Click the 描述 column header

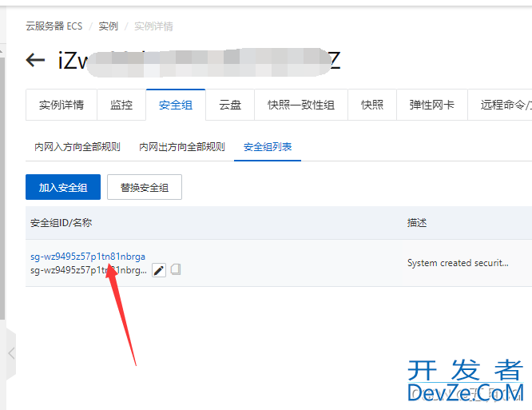click(x=417, y=223)
